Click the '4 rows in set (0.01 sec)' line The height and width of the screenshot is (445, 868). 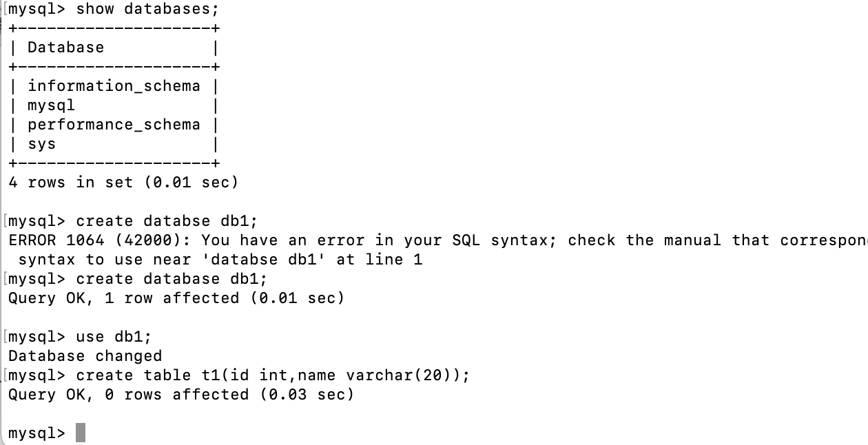[123, 183]
